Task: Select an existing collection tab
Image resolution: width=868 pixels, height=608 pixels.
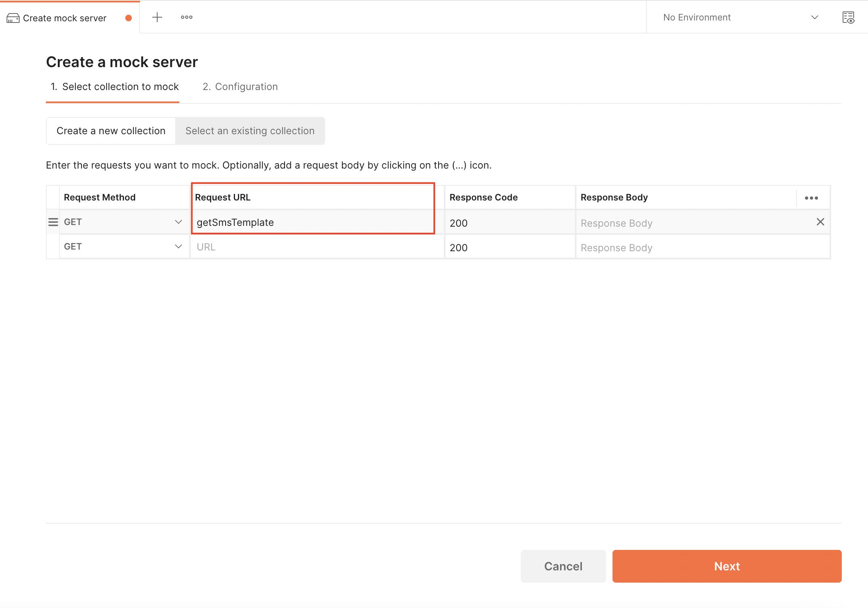Action: [250, 131]
